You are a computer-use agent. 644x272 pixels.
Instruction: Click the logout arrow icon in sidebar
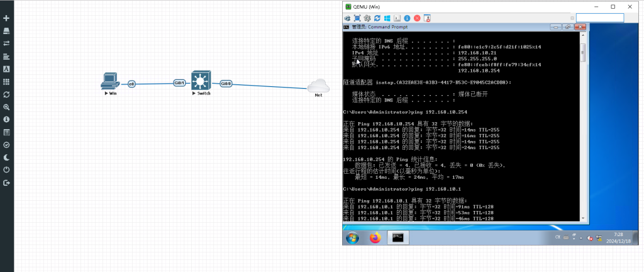pos(6,183)
